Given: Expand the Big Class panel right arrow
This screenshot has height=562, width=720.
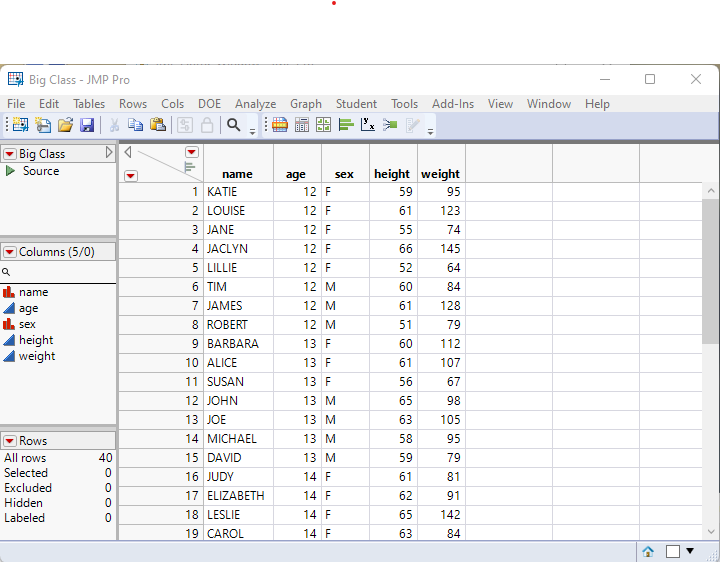Looking at the screenshot, I should pos(109,152).
